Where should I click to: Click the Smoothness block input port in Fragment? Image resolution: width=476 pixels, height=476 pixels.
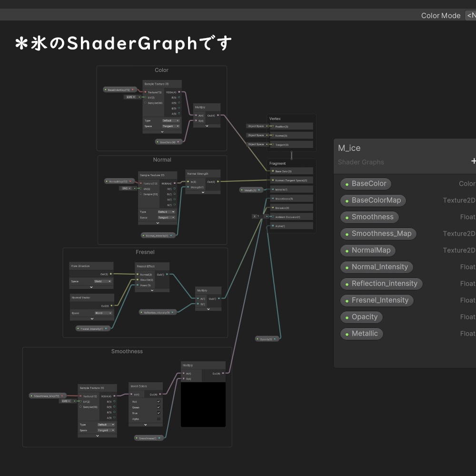point(273,198)
